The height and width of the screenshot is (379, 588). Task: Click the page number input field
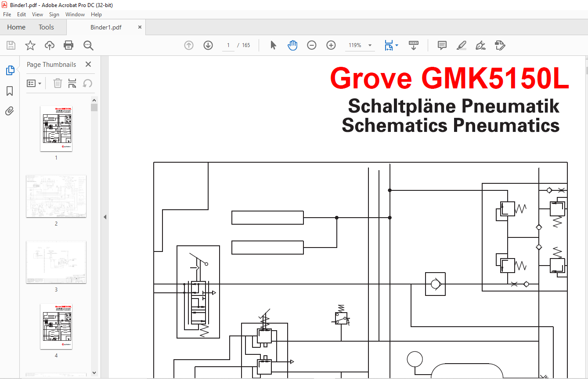pos(228,45)
